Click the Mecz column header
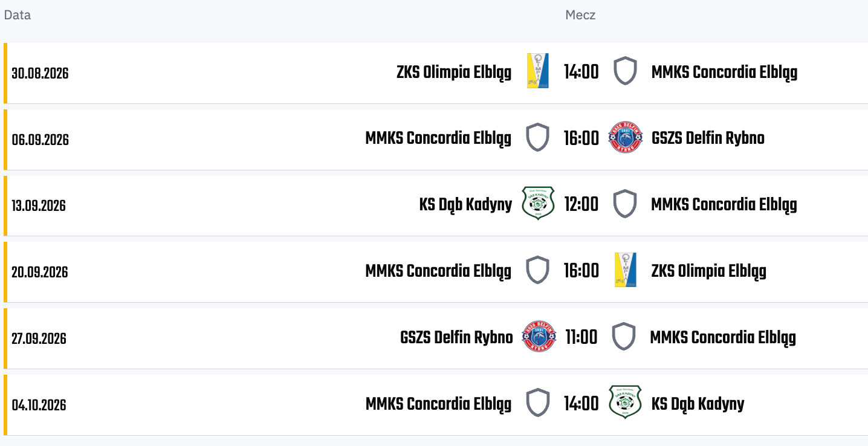The height and width of the screenshot is (446, 868). click(x=580, y=15)
